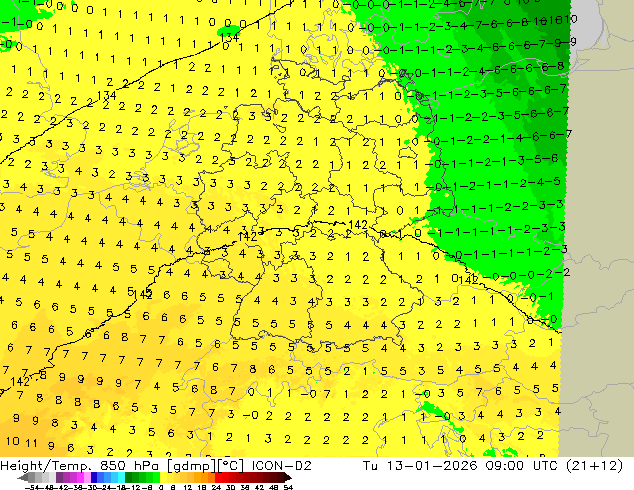Click the '(21+12)' forecast run label

(x=594, y=466)
